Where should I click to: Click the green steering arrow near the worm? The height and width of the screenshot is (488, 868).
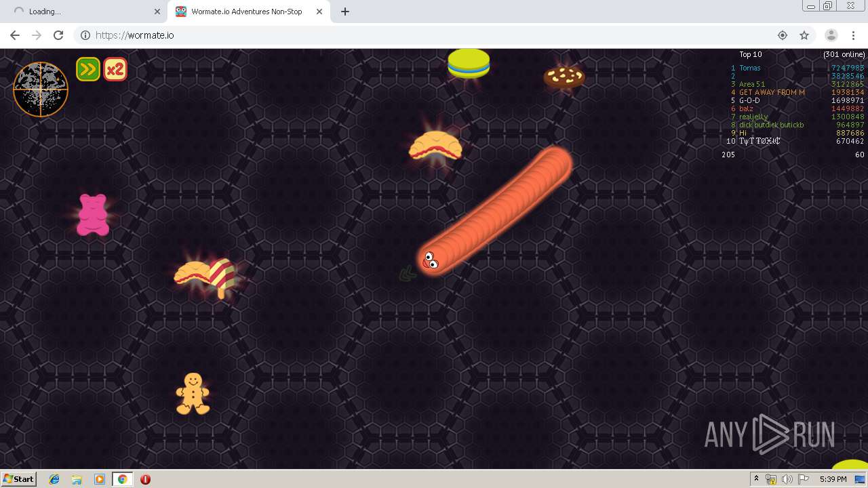click(407, 274)
